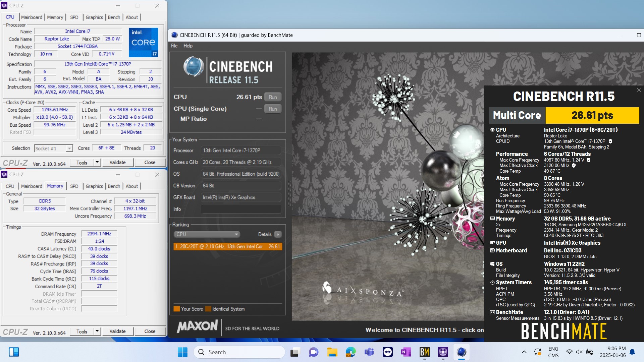Click Validate in bottom CPU-Z window

click(117, 331)
